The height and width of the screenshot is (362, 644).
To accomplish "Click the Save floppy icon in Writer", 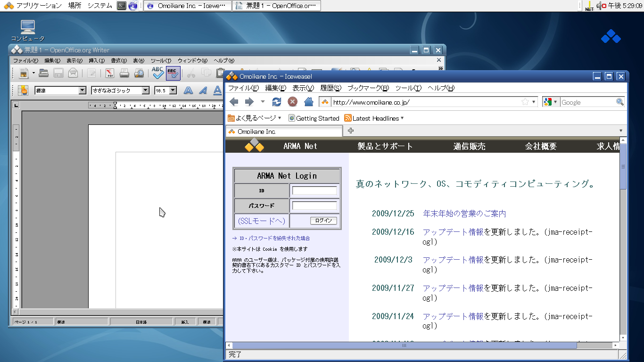I will 58,73.
